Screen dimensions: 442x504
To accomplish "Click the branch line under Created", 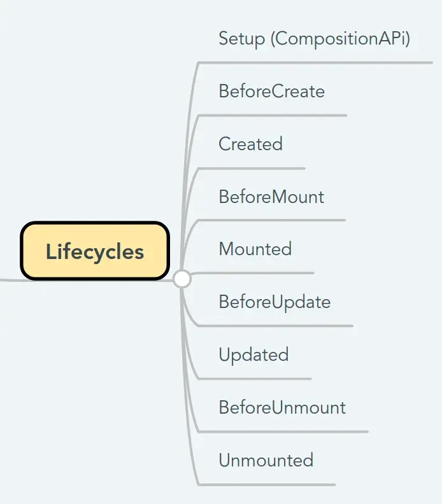I will [252, 168].
